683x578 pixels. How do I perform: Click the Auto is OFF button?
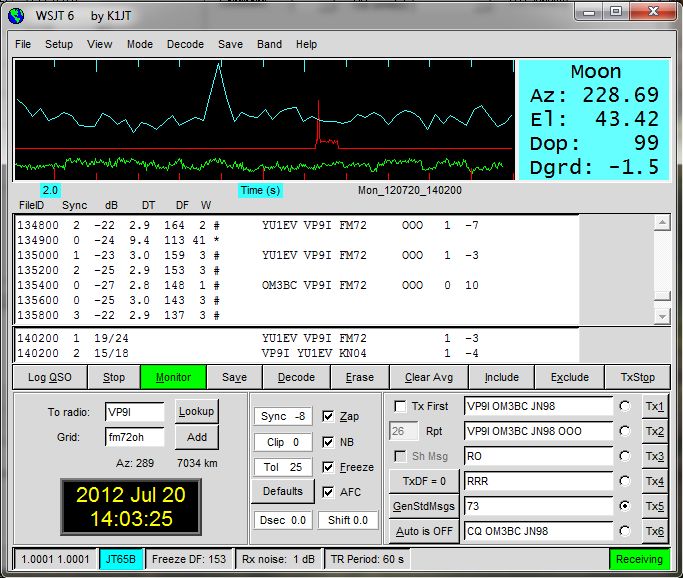tap(424, 531)
